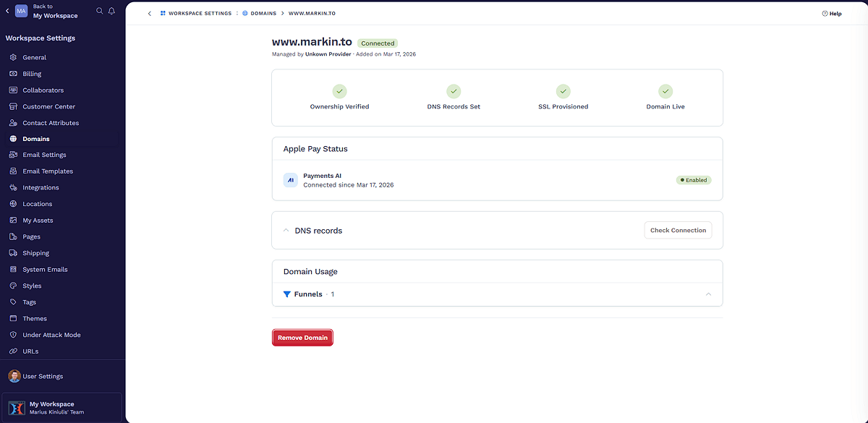This screenshot has height=423, width=868.
Task: Click the Contact Attributes person icon
Action: 14,123
